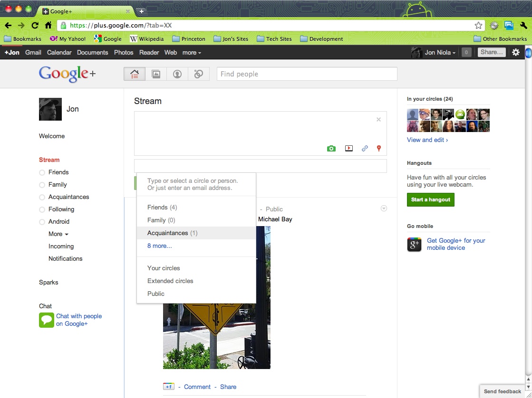Click the Comment link under the post
Screen dimensions: 532x398
click(197, 387)
